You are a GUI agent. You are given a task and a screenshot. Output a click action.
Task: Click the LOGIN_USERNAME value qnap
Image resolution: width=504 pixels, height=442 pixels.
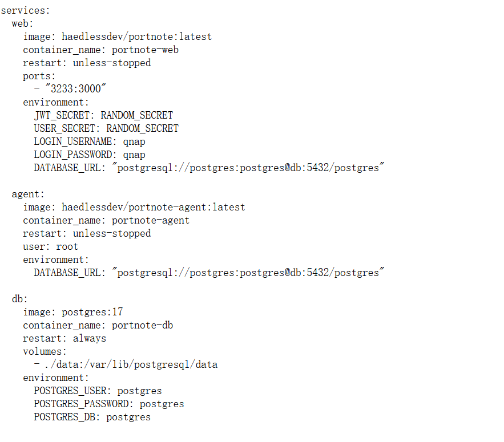[134, 142]
